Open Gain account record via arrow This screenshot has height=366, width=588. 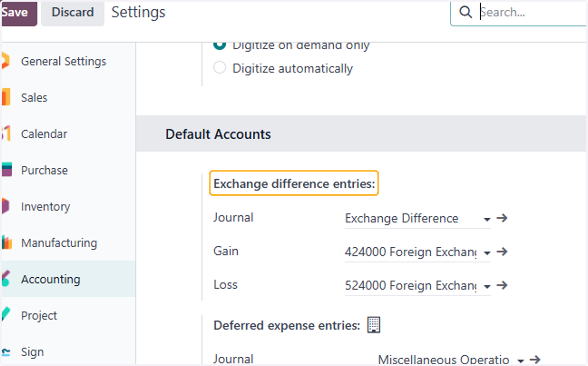502,252
